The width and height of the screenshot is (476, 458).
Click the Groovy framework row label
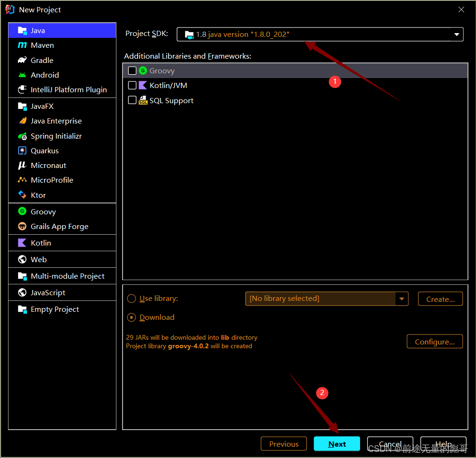(x=162, y=70)
